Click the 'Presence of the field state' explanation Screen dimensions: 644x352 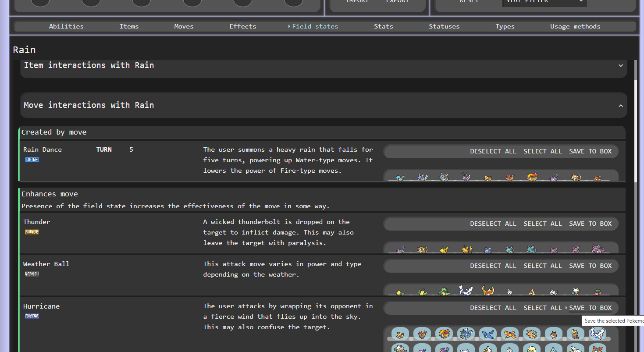[175, 206]
